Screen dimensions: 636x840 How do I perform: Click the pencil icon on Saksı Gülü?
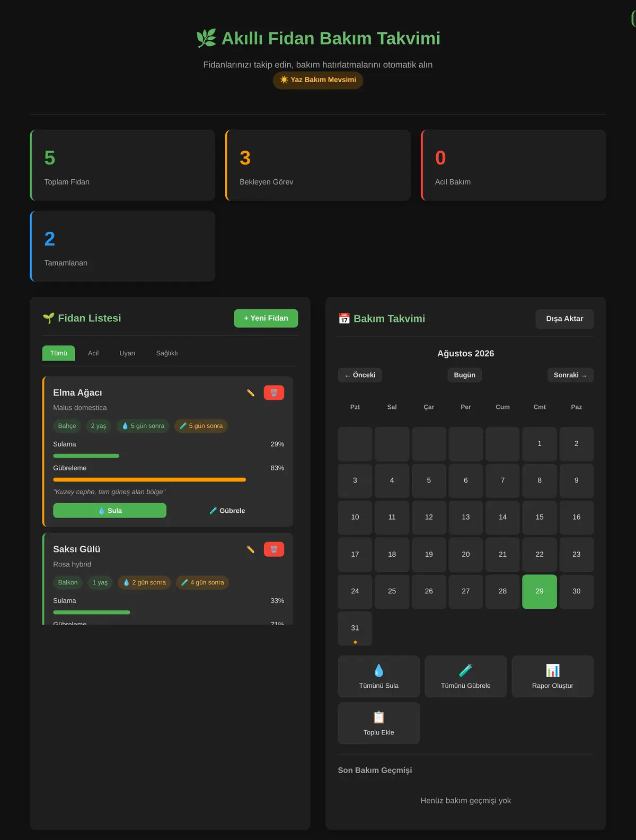pos(251,549)
